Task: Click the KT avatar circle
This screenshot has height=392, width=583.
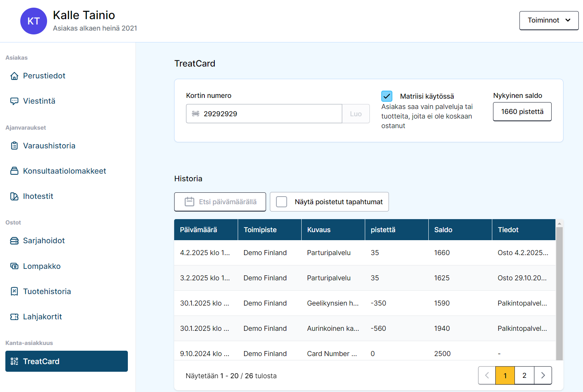Action: (x=34, y=21)
